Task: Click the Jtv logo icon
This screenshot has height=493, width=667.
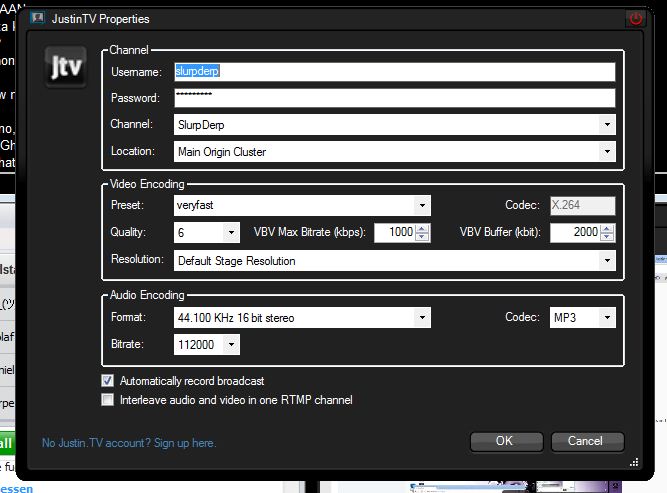Action: (x=66, y=67)
